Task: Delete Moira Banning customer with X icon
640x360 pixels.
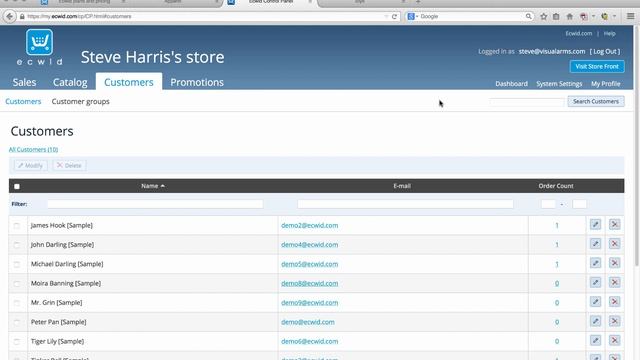Action: pyautogui.click(x=614, y=282)
